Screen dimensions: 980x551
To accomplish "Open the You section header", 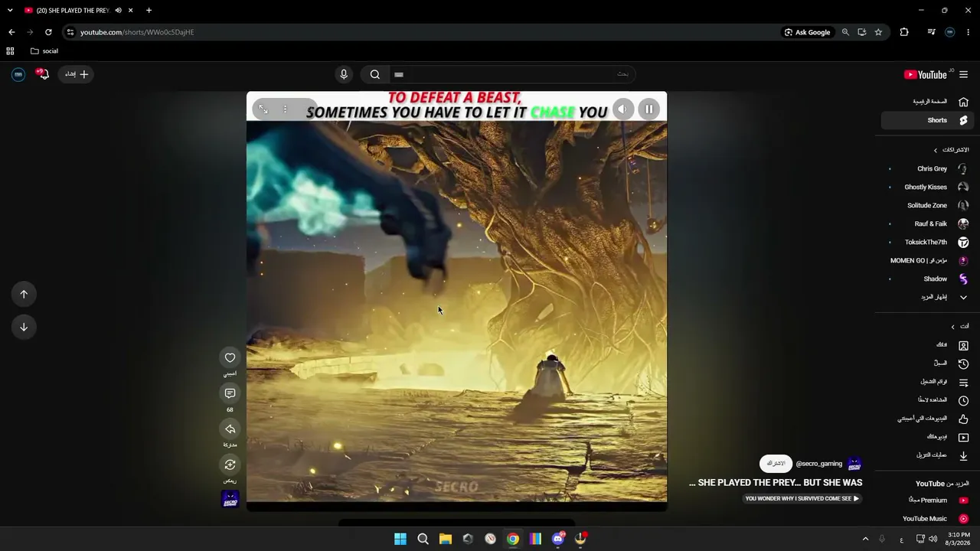I will point(959,327).
